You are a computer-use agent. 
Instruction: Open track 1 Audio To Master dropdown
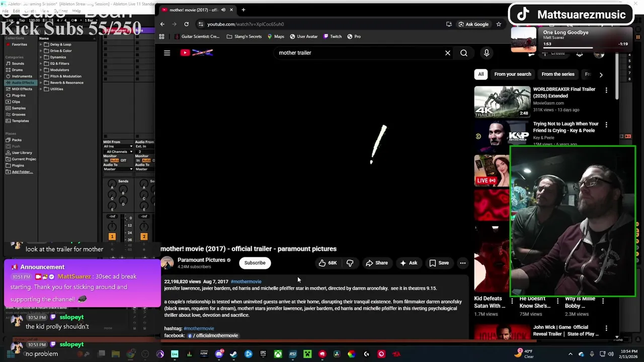click(x=118, y=169)
